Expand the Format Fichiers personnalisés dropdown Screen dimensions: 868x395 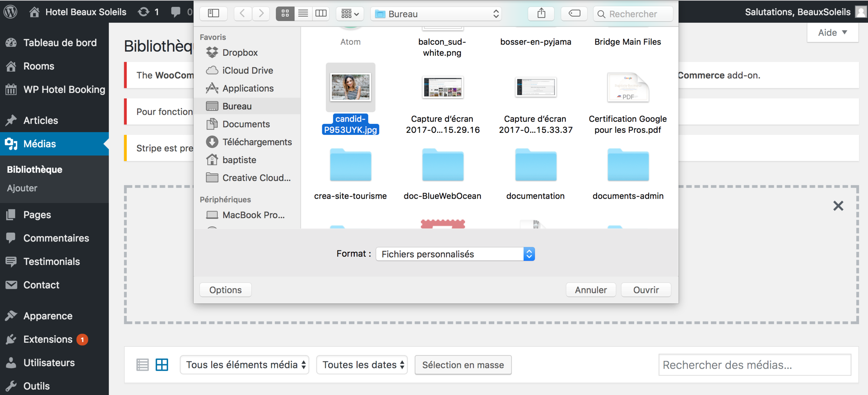tap(455, 254)
